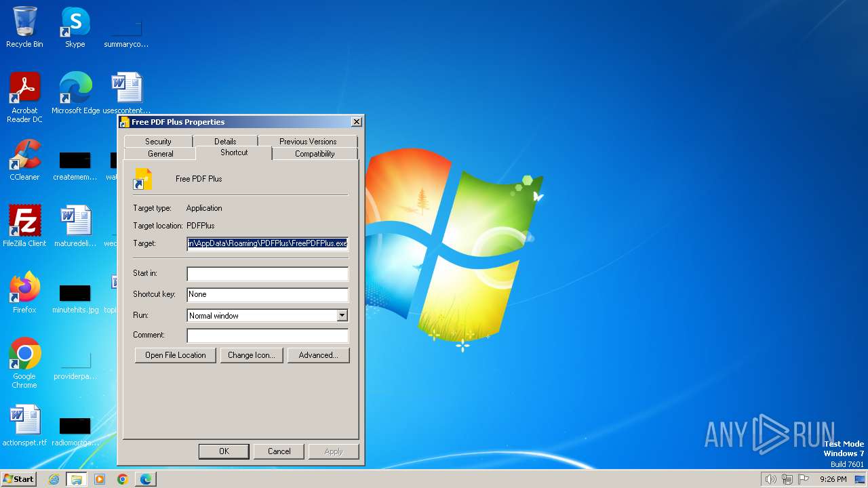Switch to the General tab
Screen dimensions: 868x488
pyautogui.click(x=161, y=154)
